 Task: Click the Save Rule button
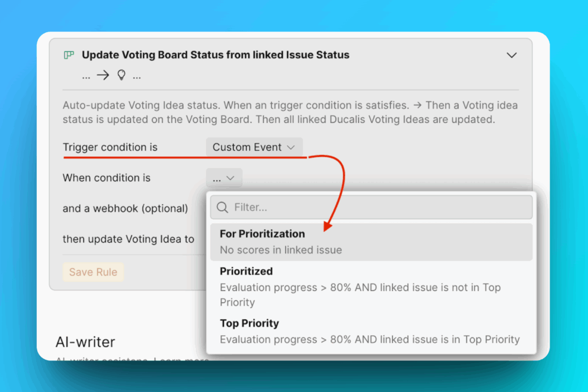pyautogui.click(x=93, y=272)
